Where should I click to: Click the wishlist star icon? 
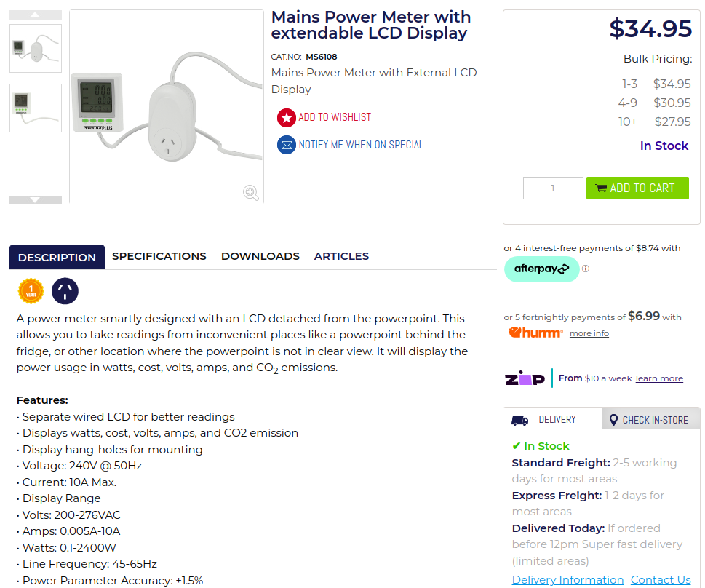point(287,117)
